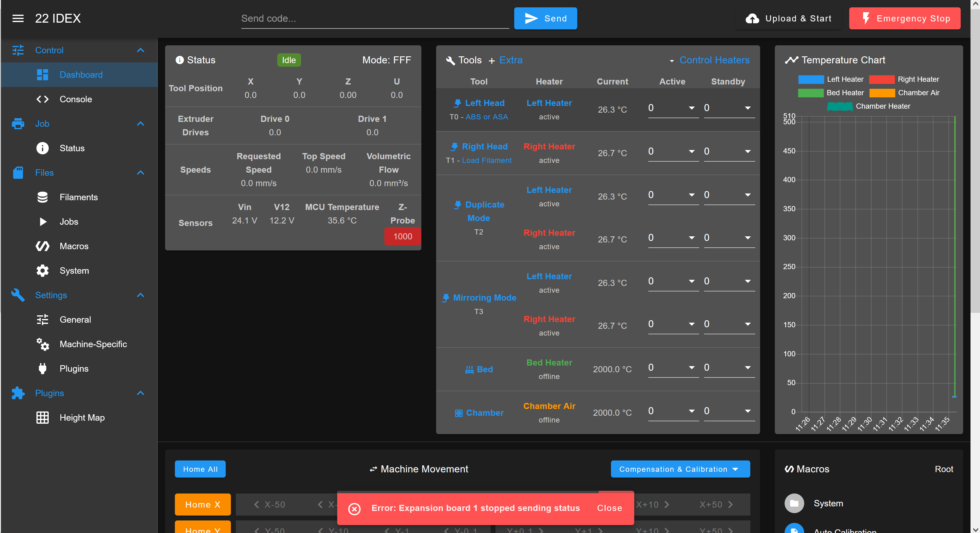Click the X-50 move button
Screen dimensions: 980x533
[x=269, y=505]
